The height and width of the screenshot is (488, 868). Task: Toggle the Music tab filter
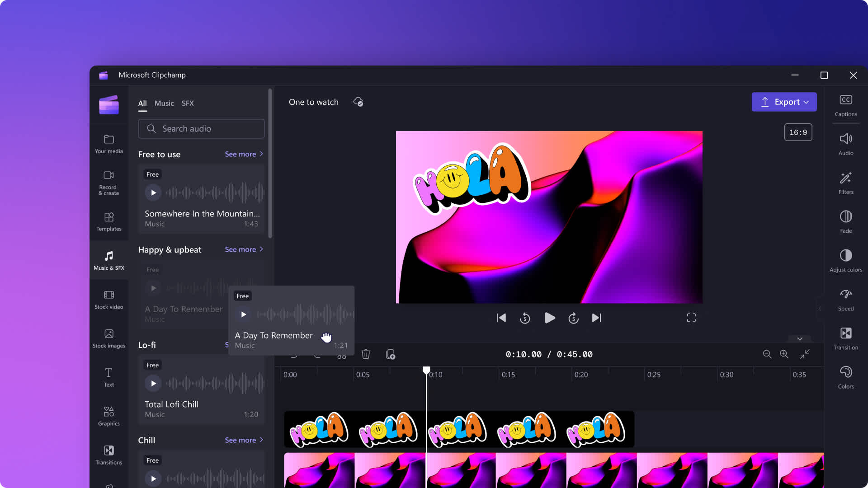(164, 103)
